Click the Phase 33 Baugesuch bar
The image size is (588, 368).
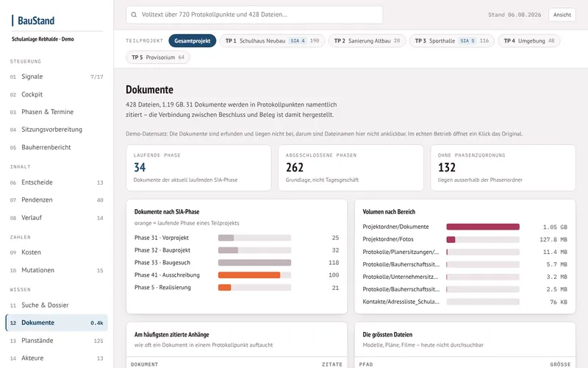254,263
